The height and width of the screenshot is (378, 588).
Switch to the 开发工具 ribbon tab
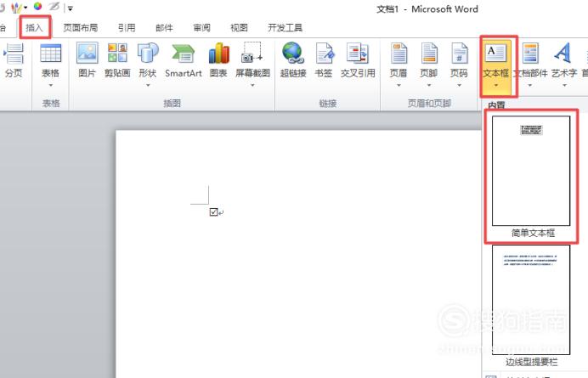pyautogui.click(x=285, y=28)
